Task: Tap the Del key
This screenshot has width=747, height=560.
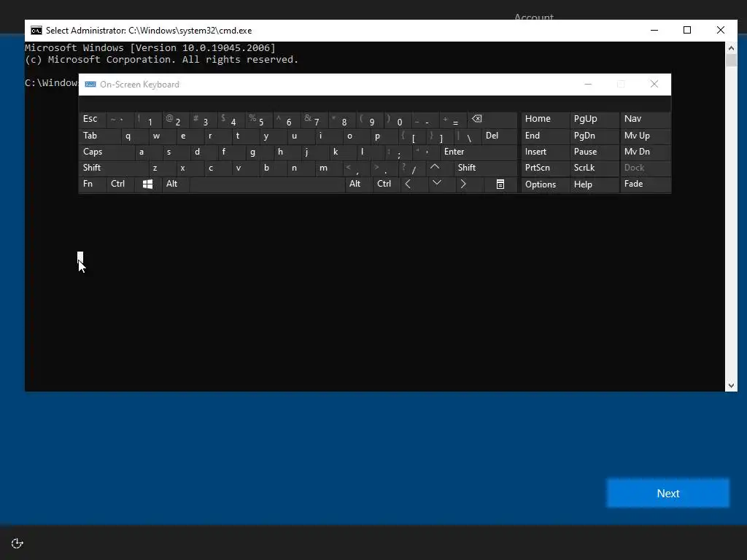Action: [x=500, y=136]
